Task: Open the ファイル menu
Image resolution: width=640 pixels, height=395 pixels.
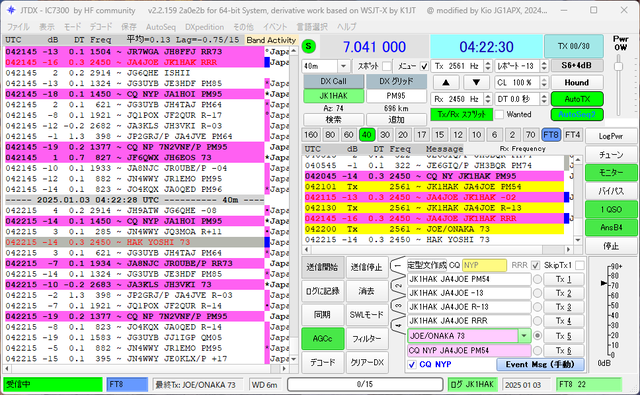Action: coord(18,27)
